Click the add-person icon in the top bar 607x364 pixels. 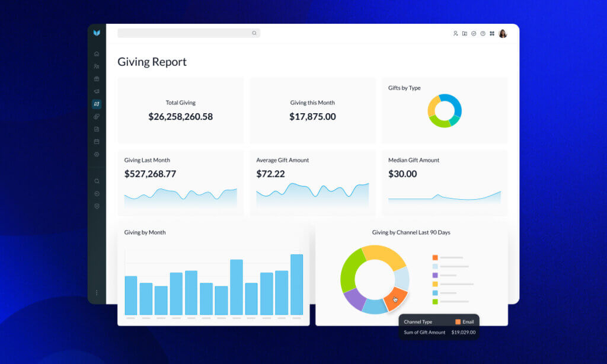click(455, 33)
